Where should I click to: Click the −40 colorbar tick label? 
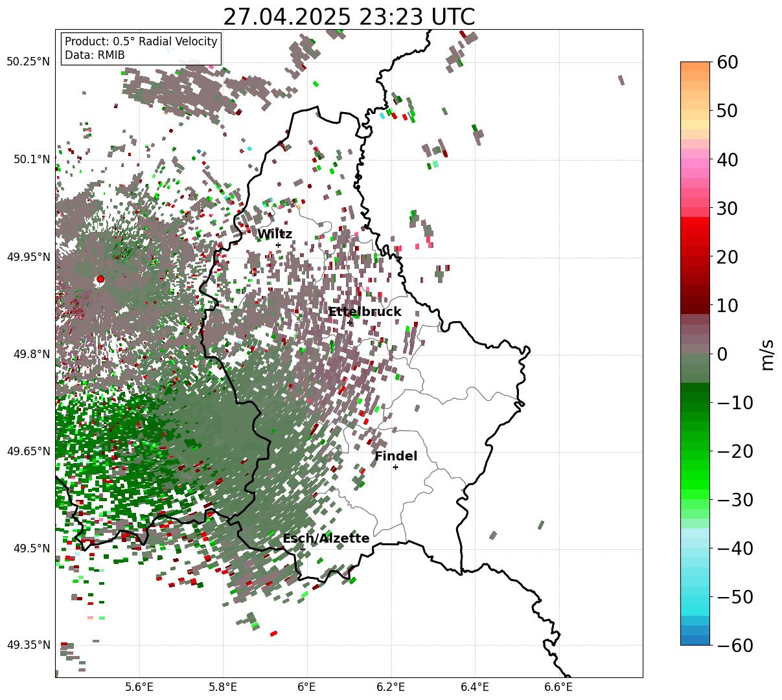[x=735, y=548]
